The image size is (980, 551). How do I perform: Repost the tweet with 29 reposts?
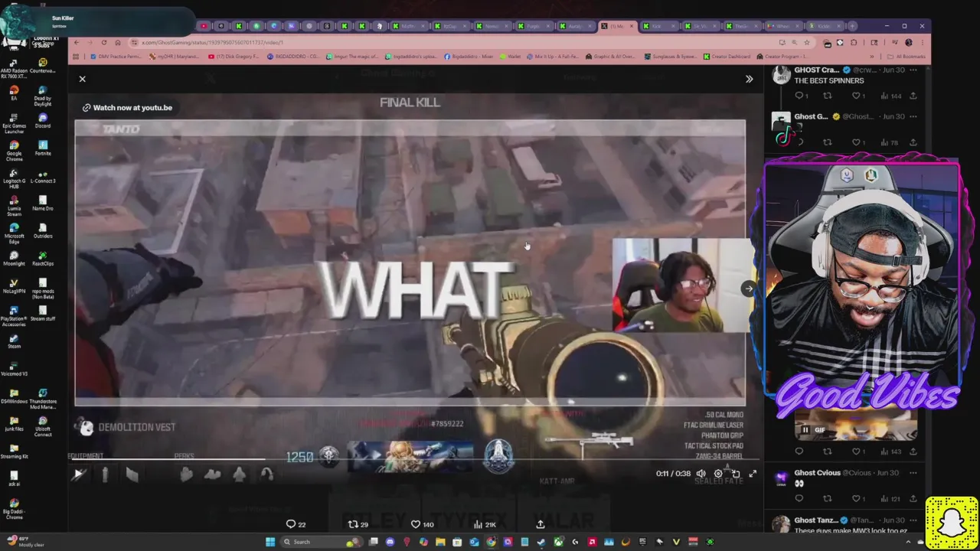tap(358, 524)
